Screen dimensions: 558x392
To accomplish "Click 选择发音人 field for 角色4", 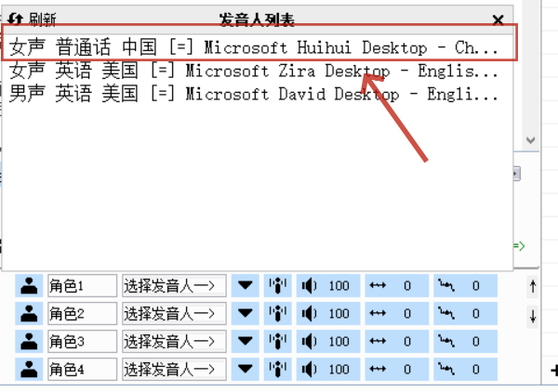I will (174, 369).
